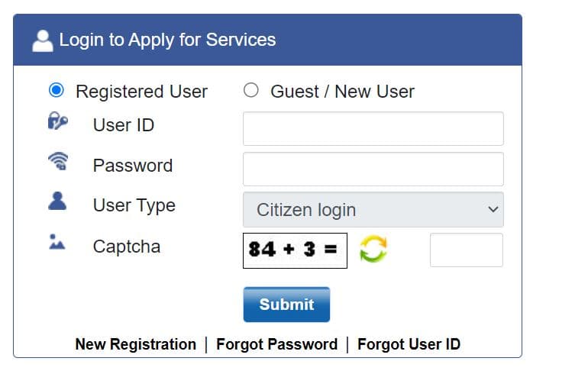The width and height of the screenshot is (588, 374).
Task: Click the person icon beside User Type
Action: (x=57, y=202)
